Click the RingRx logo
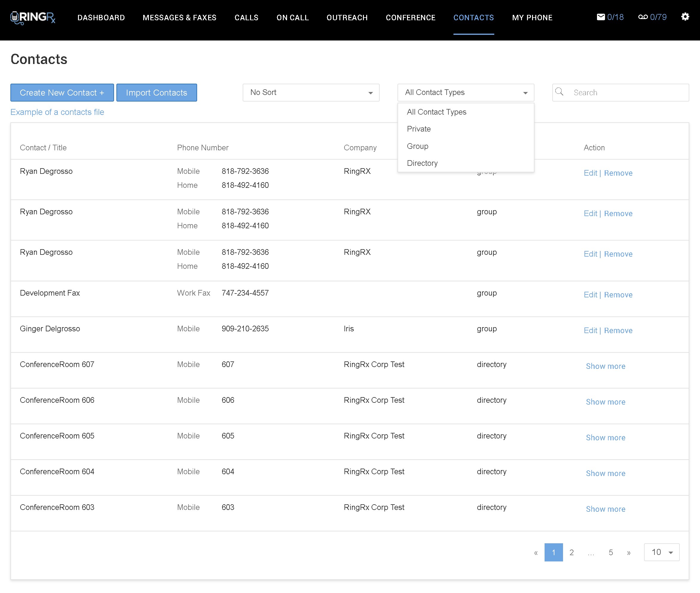700x593 pixels. pos(33,18)
